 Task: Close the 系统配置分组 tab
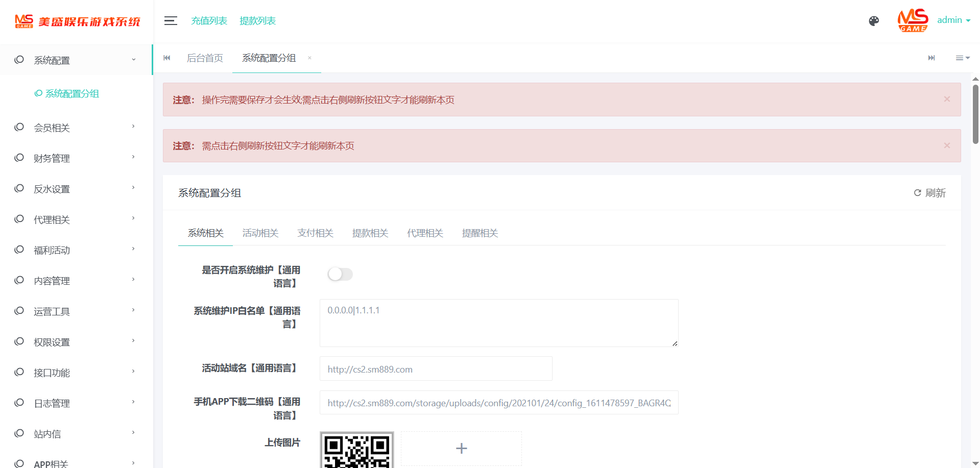(309, 58)
